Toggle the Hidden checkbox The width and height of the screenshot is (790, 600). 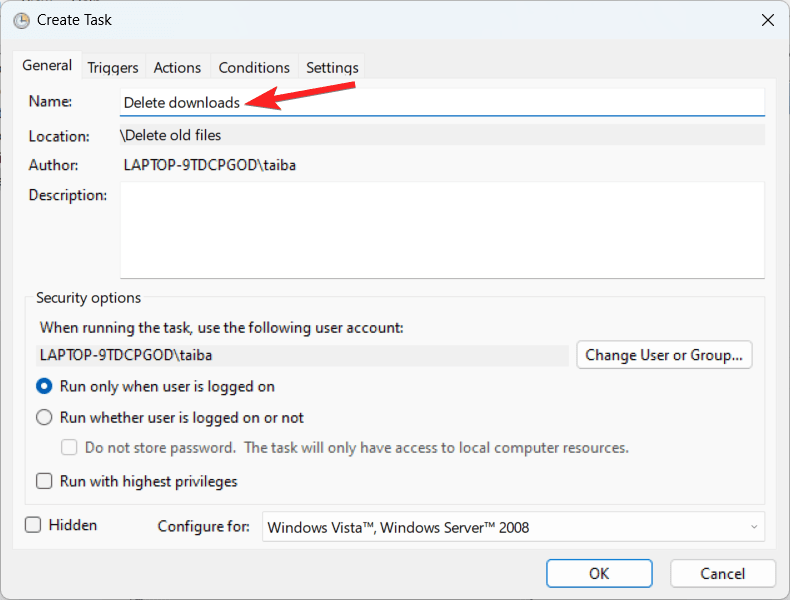tap(33, 525)
